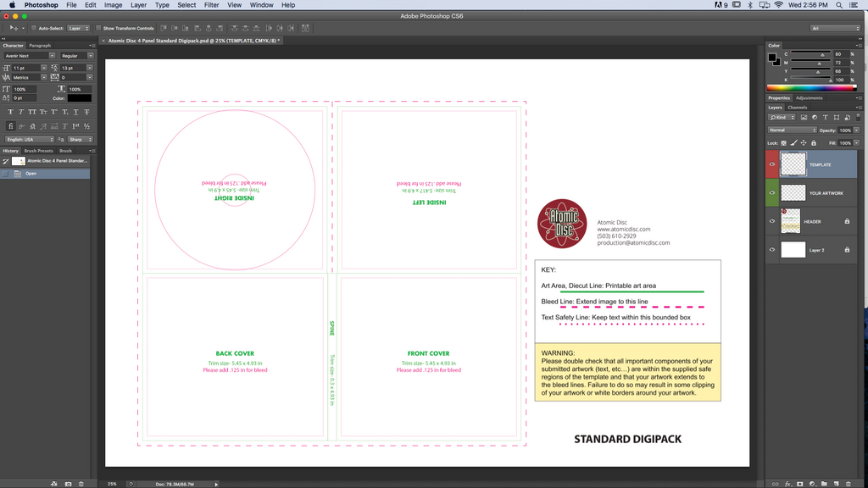The height and width of the screenshot is (488, 868).
Task: Switch to the Channels tab
Action: coord(798,108)
